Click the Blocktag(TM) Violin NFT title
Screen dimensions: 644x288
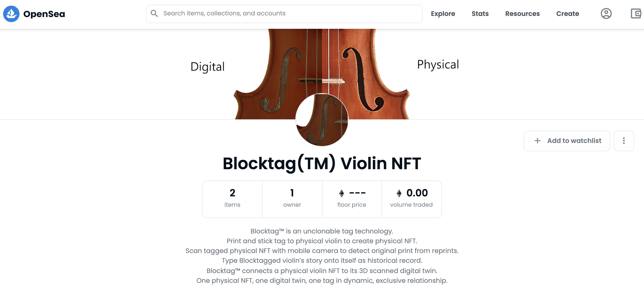point(322,164)
